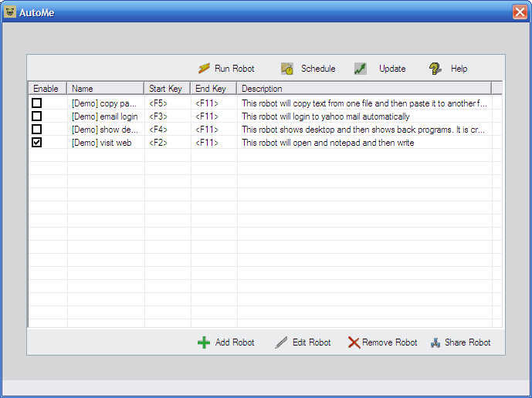Click the Add Robot text
This screenshot has height=398, width=532.
(x=235, y=342)
